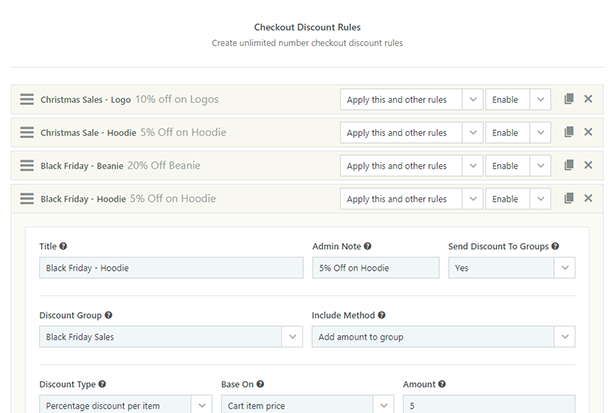The height and width of the screenshot is (413, 616).
Task: Duplicate the Black Friday - Beanie rule
Action: 569,165
